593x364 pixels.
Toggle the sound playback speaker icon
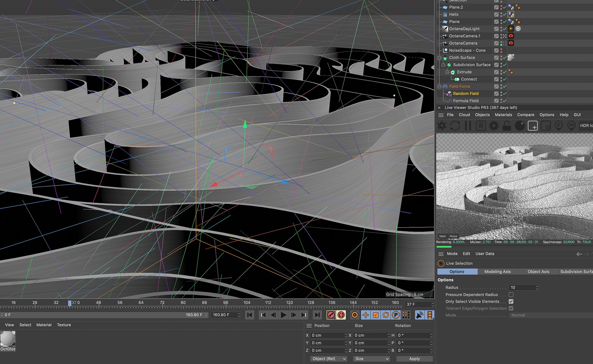coord(419,315)
